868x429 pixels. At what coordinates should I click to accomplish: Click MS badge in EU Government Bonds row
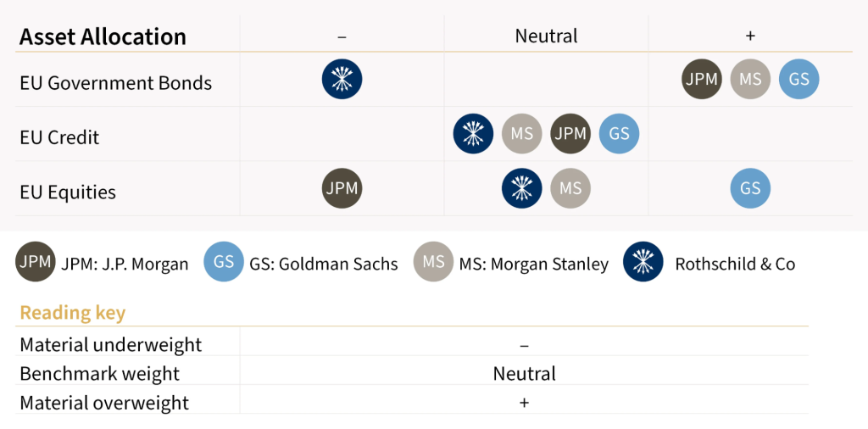[750, 80]
